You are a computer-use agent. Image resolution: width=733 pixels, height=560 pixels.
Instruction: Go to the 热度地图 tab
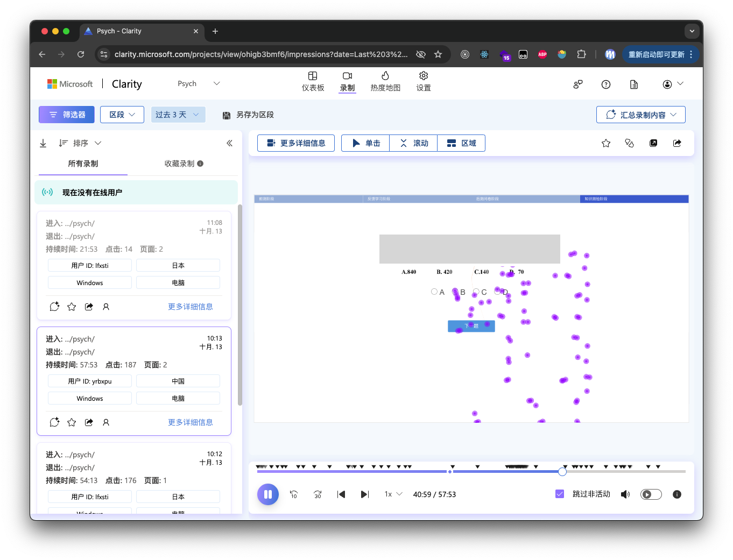(385, 81)
